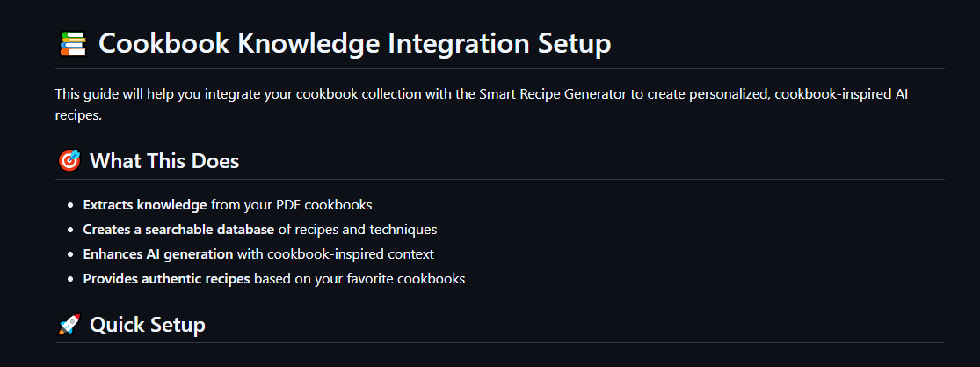
Task: Click the based on your favorite cookbooks text
Action: pyautogui.click(x=359, y=279)
